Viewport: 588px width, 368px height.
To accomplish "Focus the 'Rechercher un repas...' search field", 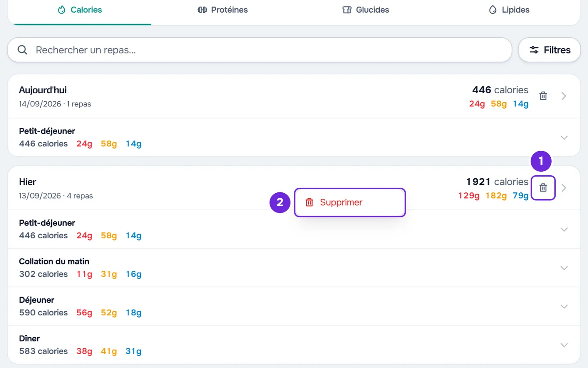I will coord(260,50).
